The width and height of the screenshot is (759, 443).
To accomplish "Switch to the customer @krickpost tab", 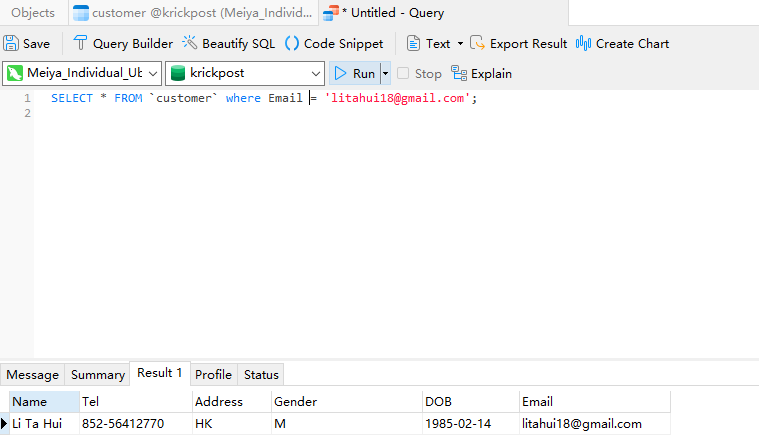I will (x=192, y=13).
